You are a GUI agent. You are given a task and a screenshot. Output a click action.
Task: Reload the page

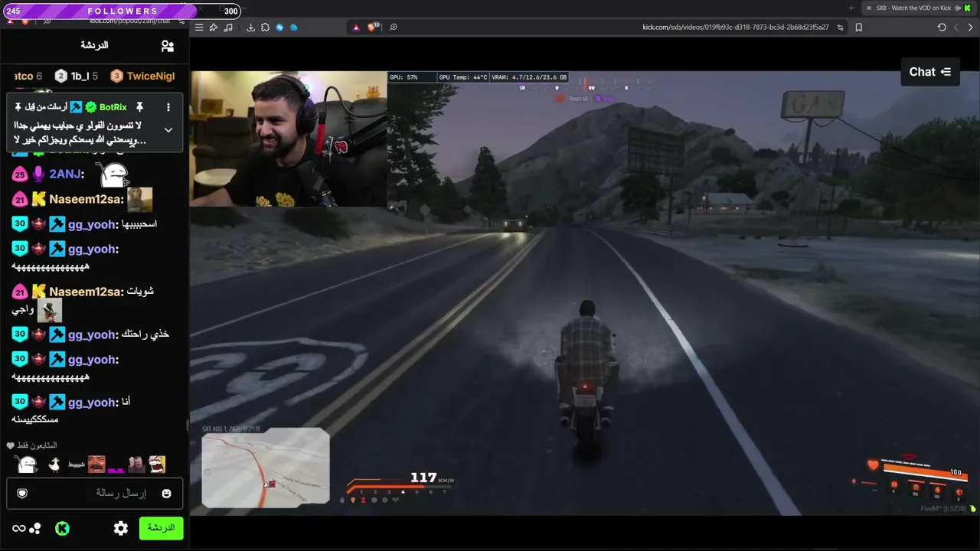click(x=942, y=28)
